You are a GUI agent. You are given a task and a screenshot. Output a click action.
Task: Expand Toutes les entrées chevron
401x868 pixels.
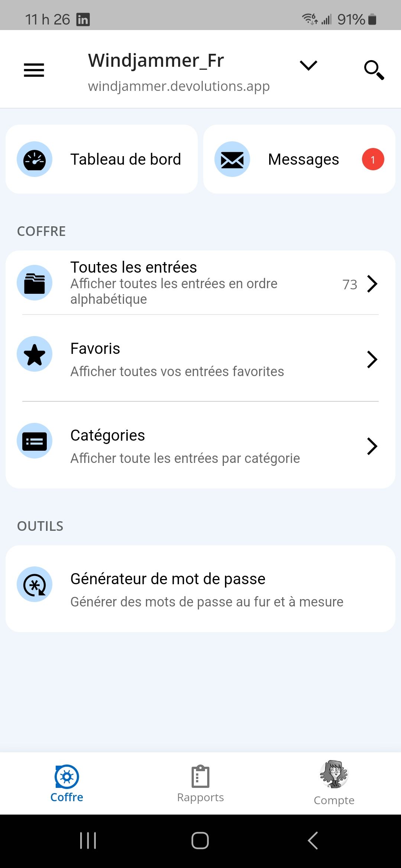pyautogui.click(x=372, y=284)
